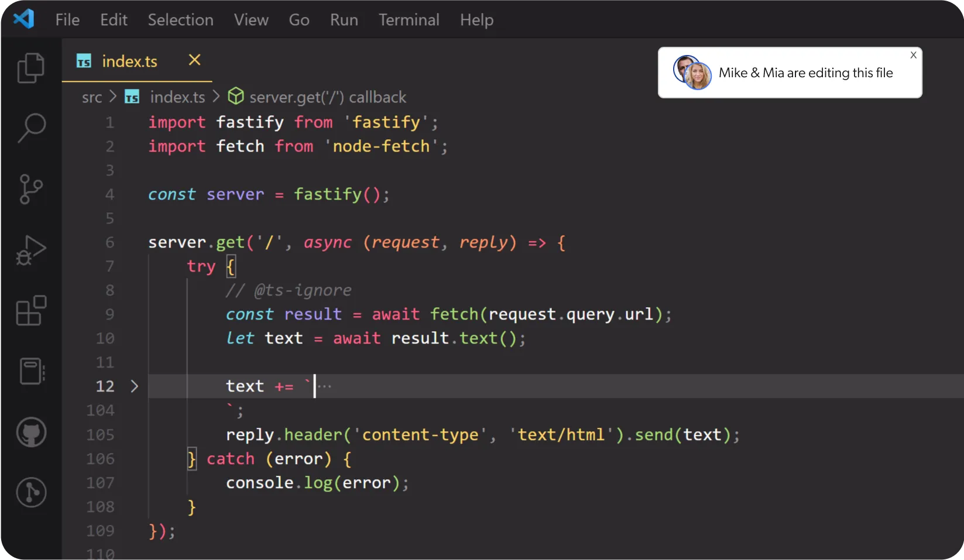Click Mike and Mia's avatar thumbnail
Screen dimensions: 964x560
coord(691,72)
